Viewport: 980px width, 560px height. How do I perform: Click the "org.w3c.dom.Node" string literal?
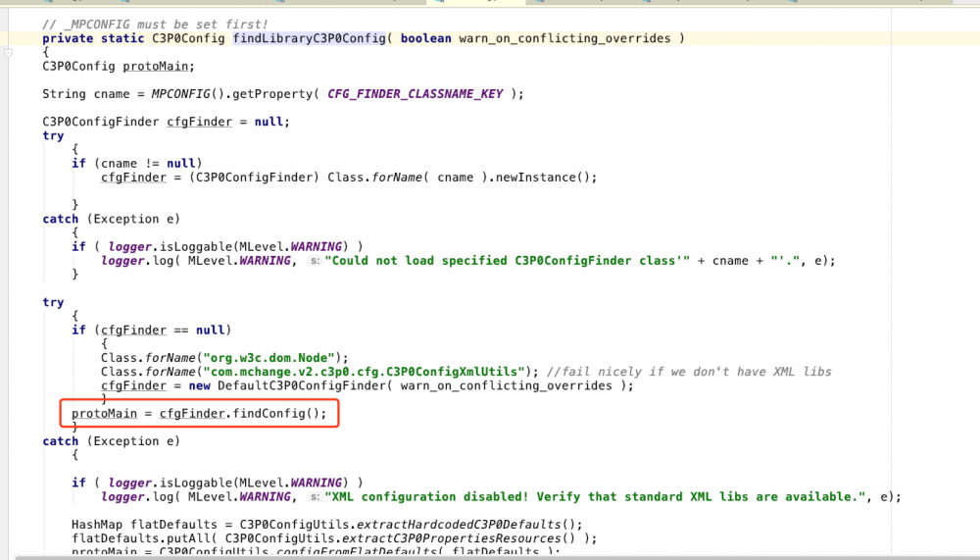[x=269, y=358]
